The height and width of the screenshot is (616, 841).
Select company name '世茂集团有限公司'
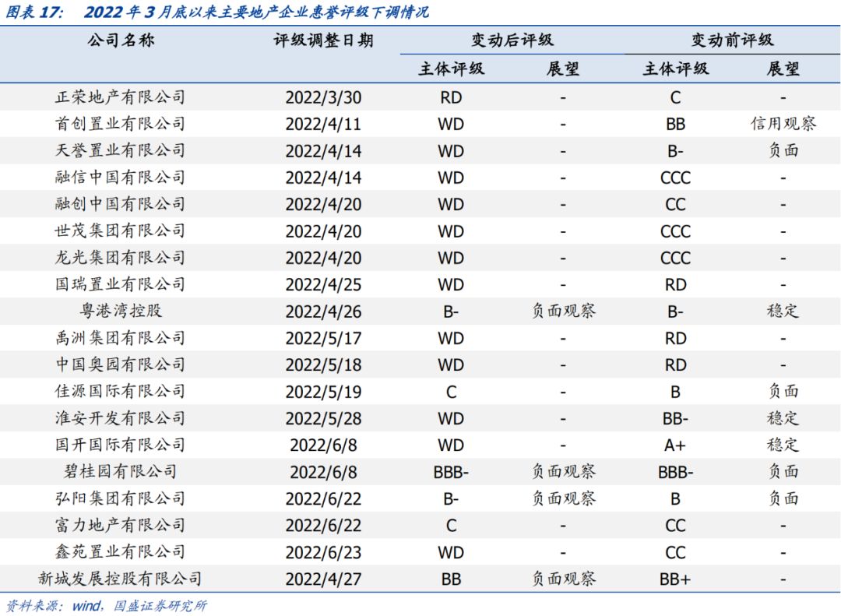coord(120,231)
